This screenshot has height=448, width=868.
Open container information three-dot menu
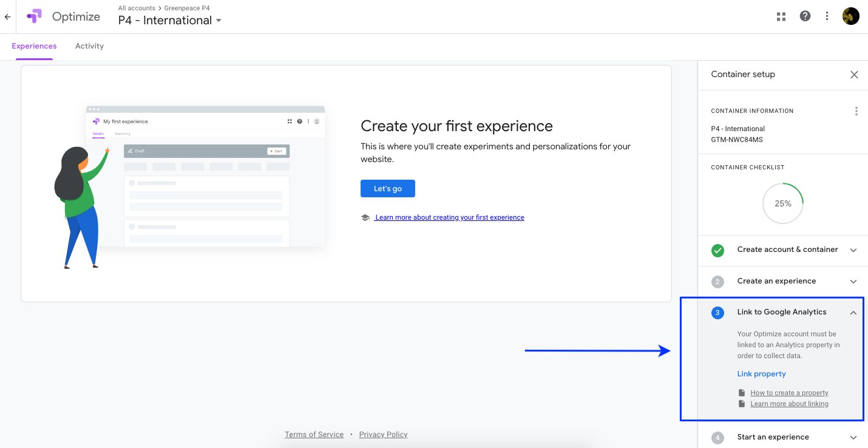(856, 111)
